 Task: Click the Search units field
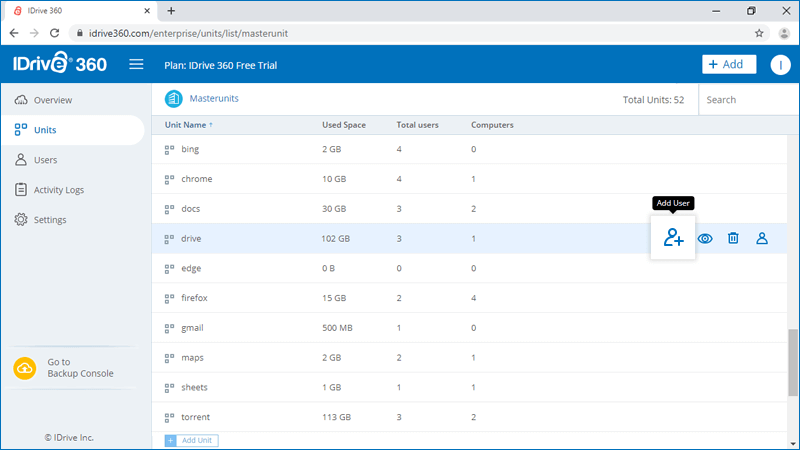[x=747, y=99]
